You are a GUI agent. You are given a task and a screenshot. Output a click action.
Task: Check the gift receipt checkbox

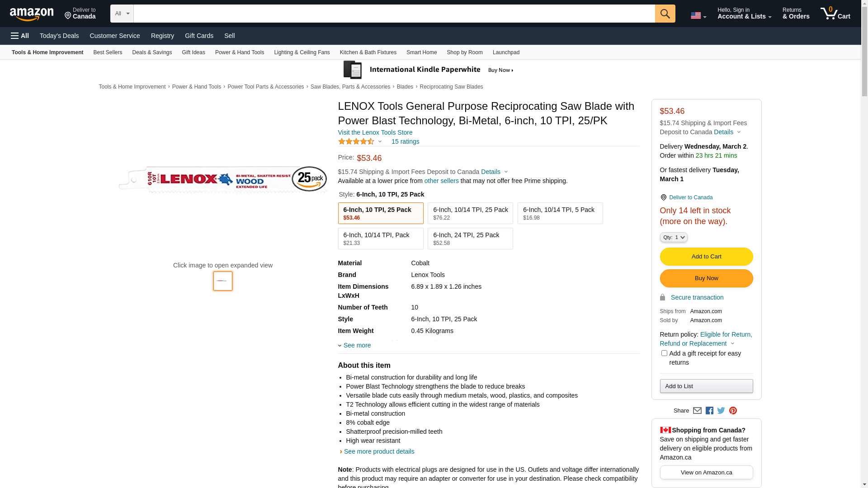click(x=664, y=353)
